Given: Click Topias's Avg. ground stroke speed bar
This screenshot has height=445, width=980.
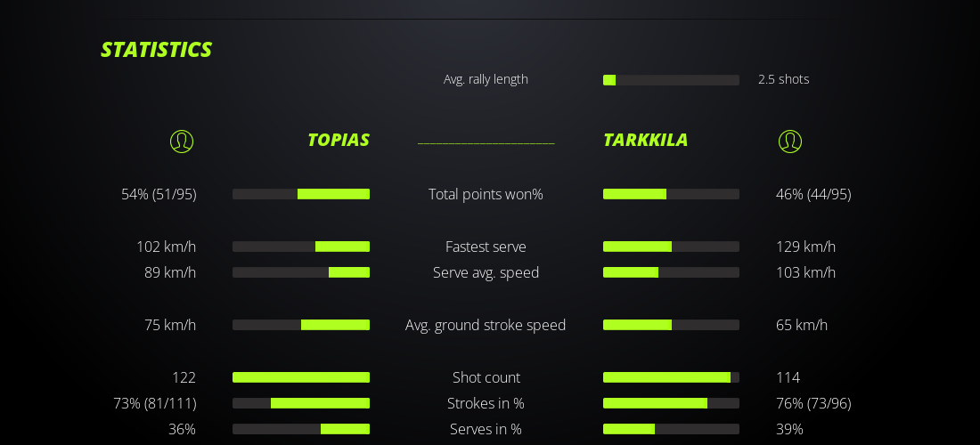Looking at the screenshot, I should 301,325.
